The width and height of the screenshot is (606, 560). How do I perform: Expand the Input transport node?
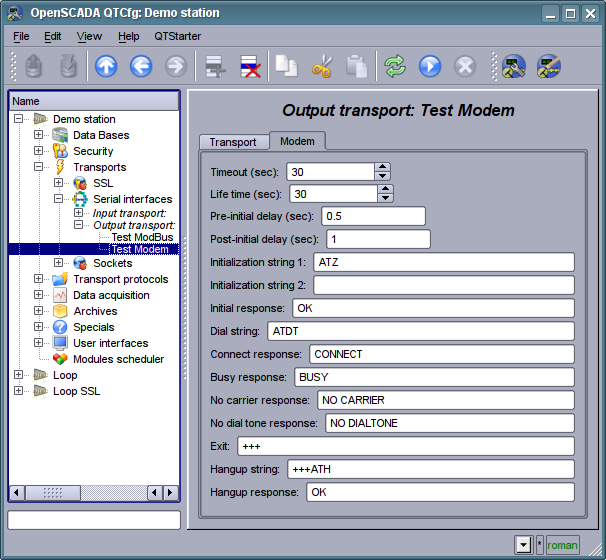78,213
